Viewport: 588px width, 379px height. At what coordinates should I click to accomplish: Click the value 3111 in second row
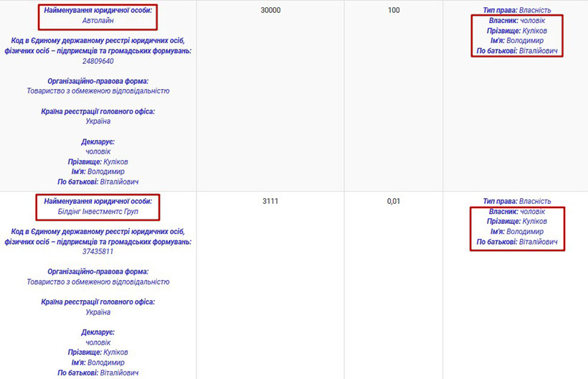tap(270, 202)
